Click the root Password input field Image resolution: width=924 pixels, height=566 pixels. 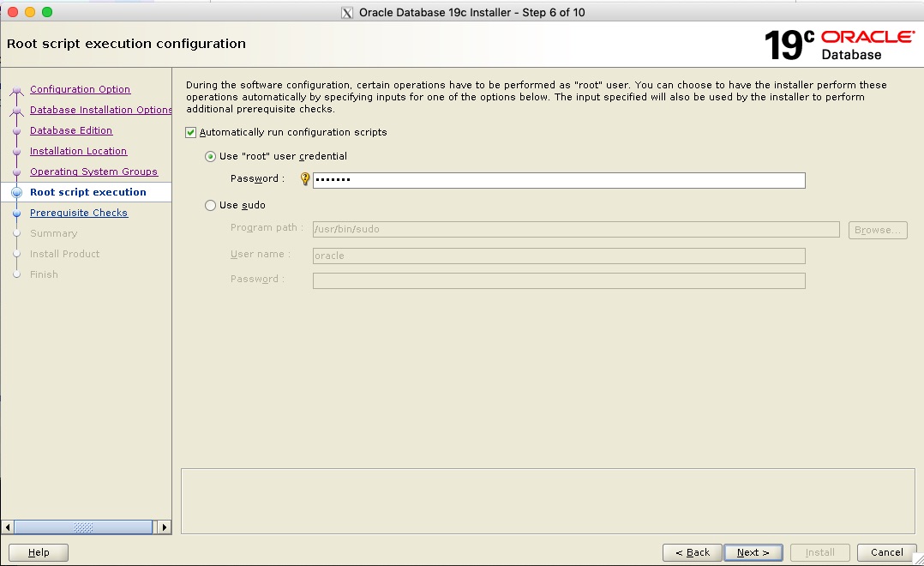click(x=559, y=180)
